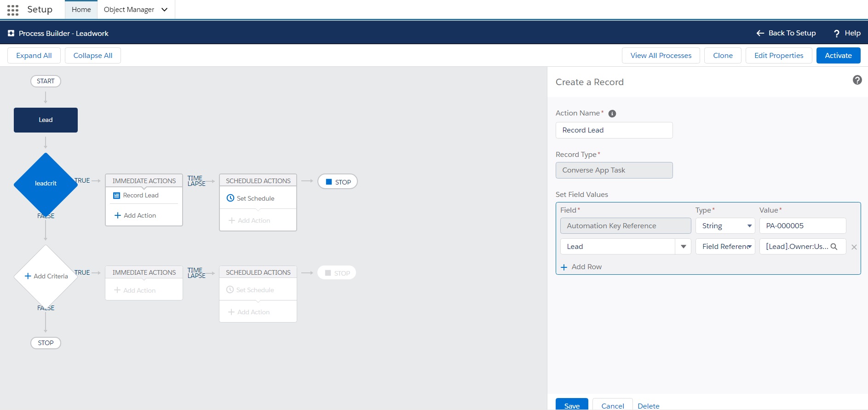Click the Record Lead action icon
This screenshot has width=868, height=410.
coord(116,196)
